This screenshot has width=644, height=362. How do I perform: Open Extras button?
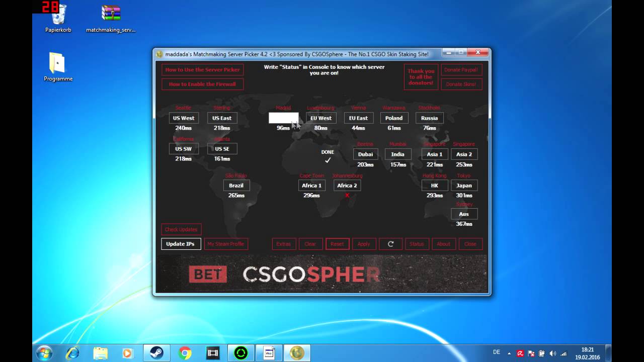point(284,244)
